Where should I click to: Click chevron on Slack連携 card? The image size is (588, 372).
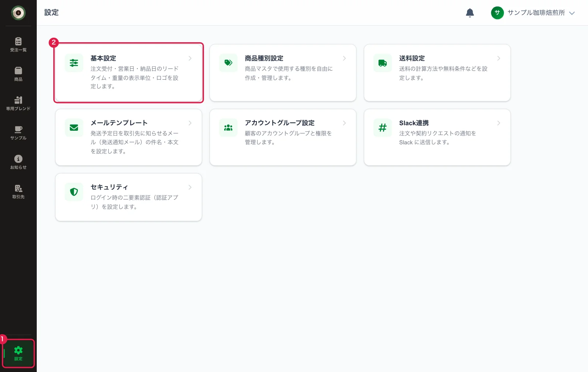(499, 123)
